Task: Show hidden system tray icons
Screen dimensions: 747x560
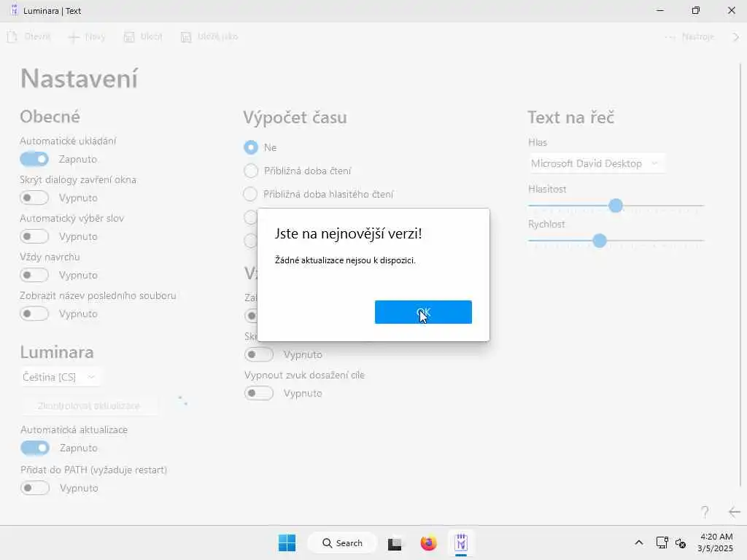Action: [639, 542]
